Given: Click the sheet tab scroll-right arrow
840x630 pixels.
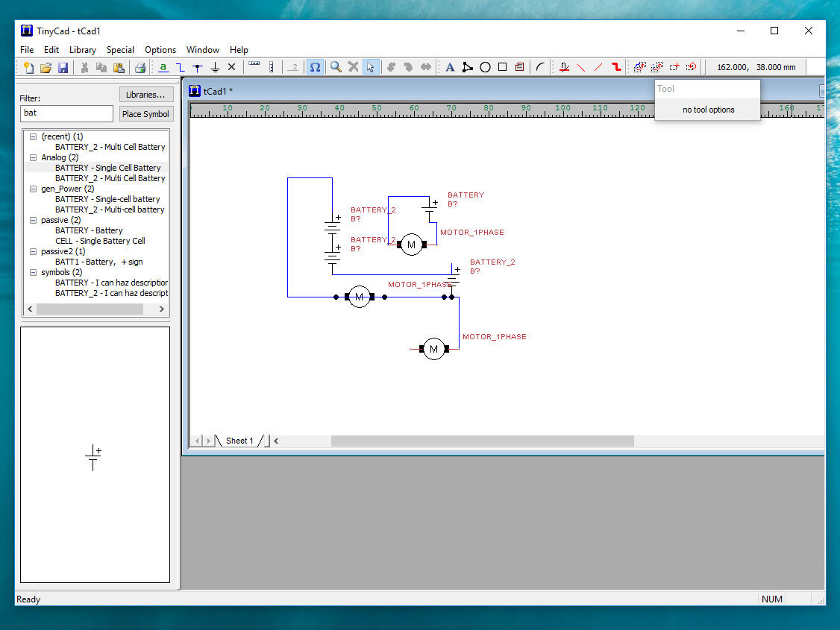Looking at the screenshot, I should point(208,441).
